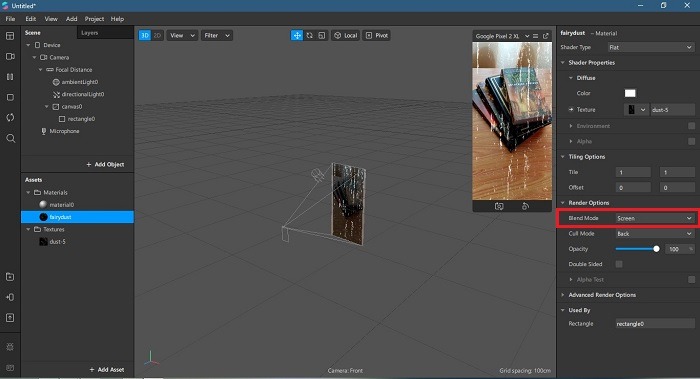The image size is (700, 379).
Task: Select the scale tool in viewport toolbar
Action: click(321, 35)
